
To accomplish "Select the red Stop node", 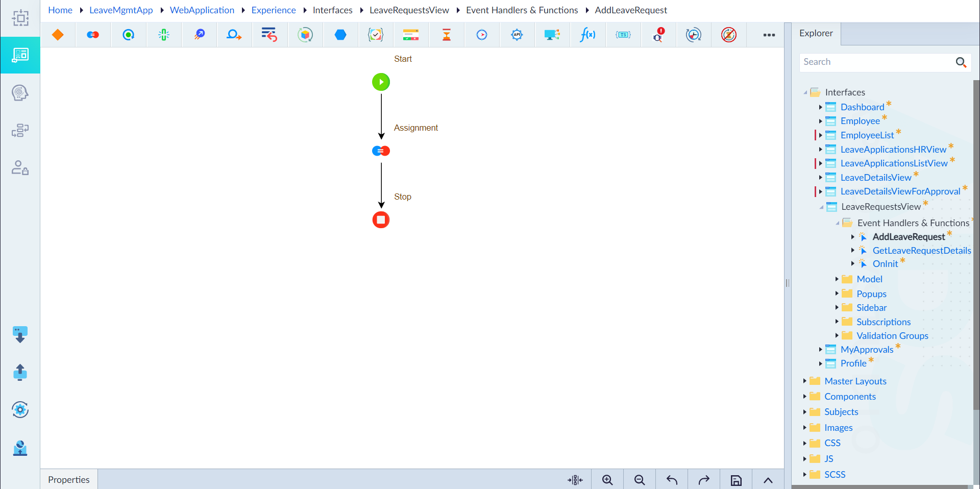I will tap(381, 219).
